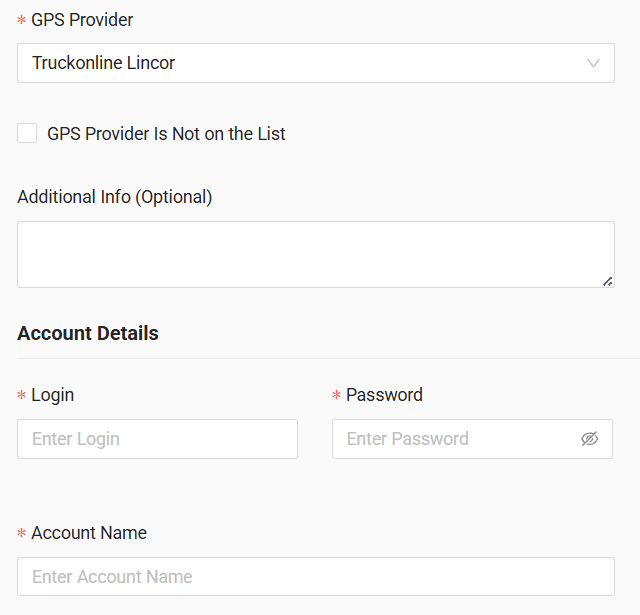This screenshot has width=640, height=615.
Task: Focus the Enter Password field
Action: click(x=472, y=439)
